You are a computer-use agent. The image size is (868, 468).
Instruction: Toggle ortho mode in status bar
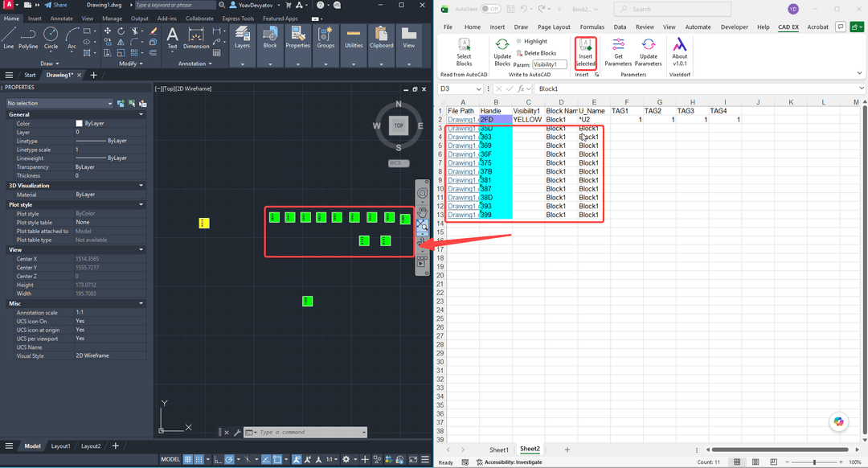point(218,459)
